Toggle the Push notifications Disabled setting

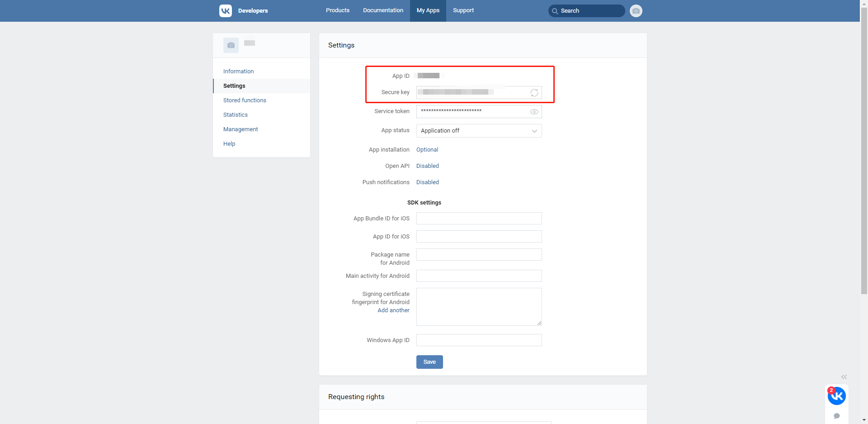point(427,182)
